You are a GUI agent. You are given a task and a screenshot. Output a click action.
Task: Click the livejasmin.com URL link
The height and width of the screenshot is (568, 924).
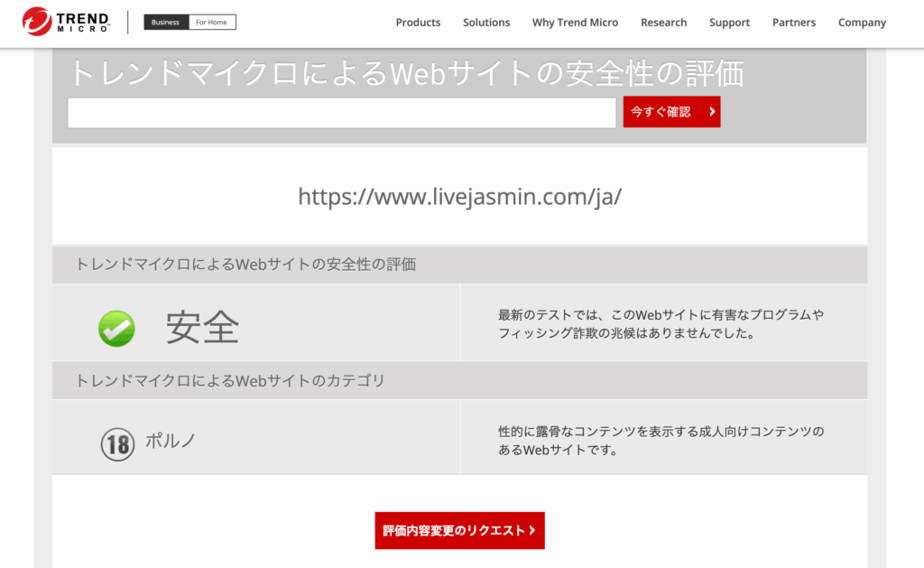coord(460,195)
